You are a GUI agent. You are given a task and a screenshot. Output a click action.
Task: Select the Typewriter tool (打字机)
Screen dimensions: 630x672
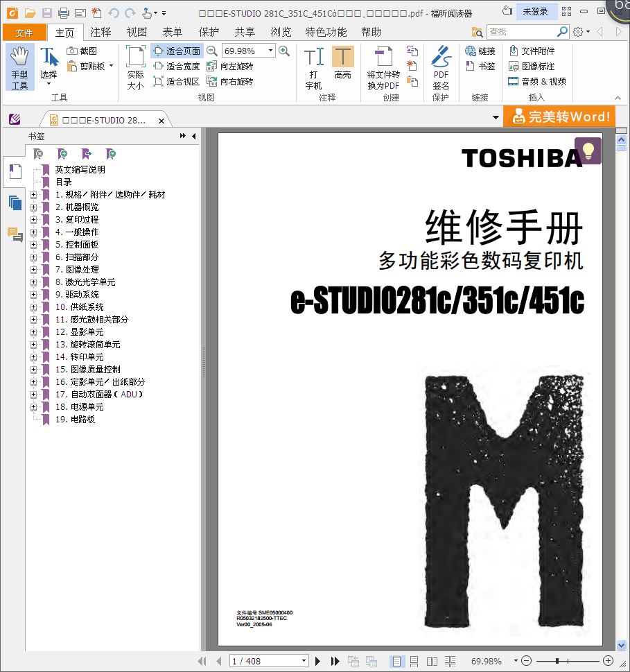(313, 68)
